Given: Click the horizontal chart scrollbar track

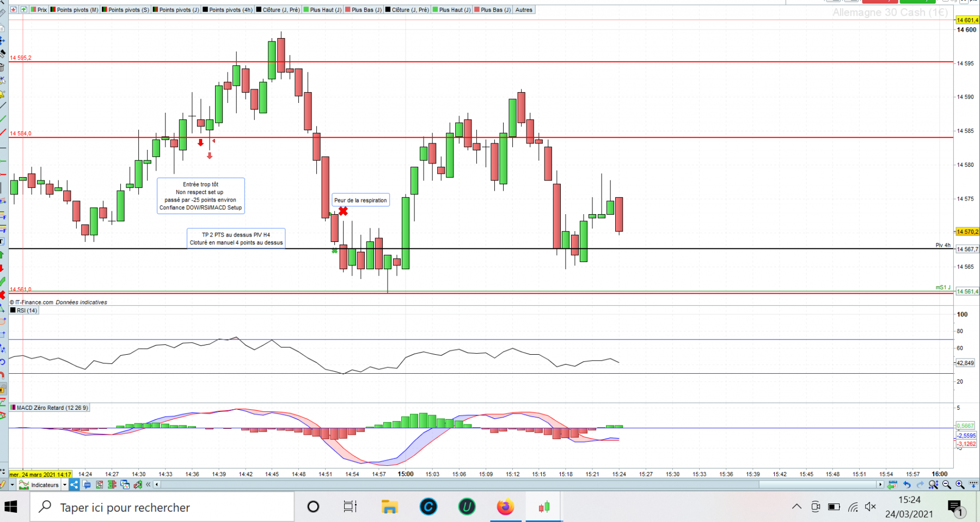Looking at the screenshot, I should click(x=518, y=484).
